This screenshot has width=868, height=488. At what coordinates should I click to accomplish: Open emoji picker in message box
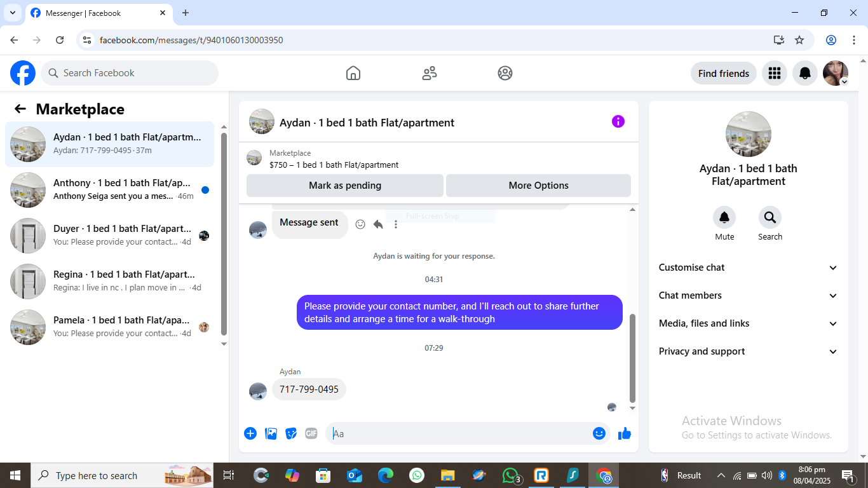point(599,433)
